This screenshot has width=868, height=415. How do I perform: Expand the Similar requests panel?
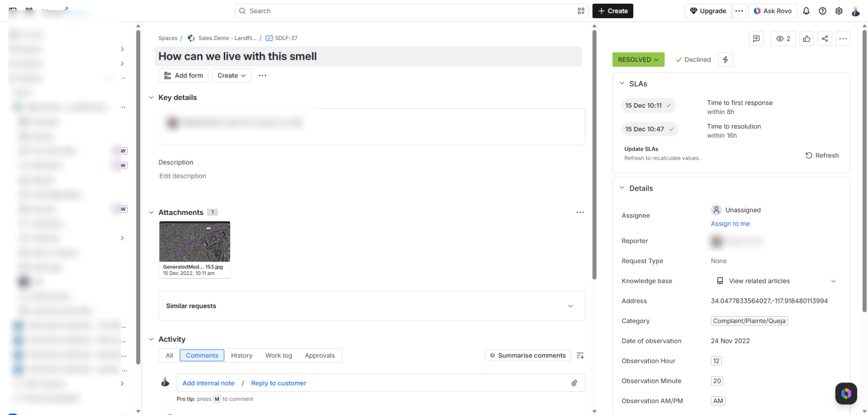click(372, 306)
